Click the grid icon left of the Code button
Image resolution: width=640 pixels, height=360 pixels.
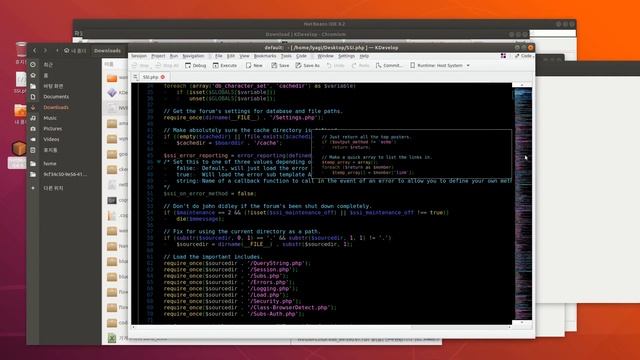click(x=503, y=56)
